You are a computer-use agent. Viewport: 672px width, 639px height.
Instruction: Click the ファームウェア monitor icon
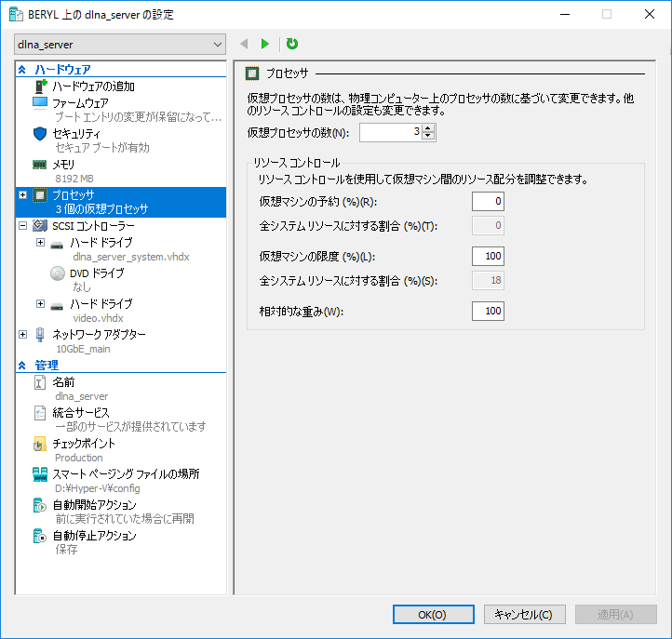pos(40,103)
